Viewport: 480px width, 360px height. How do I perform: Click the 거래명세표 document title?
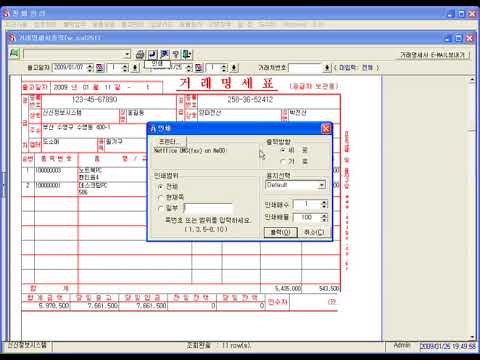tap(226, 83)
